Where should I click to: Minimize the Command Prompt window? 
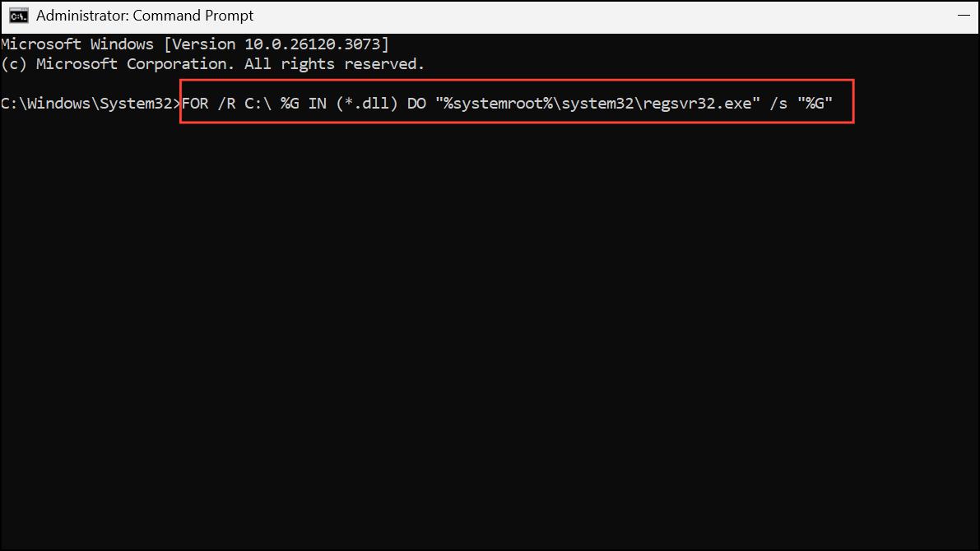click(964, 16)
